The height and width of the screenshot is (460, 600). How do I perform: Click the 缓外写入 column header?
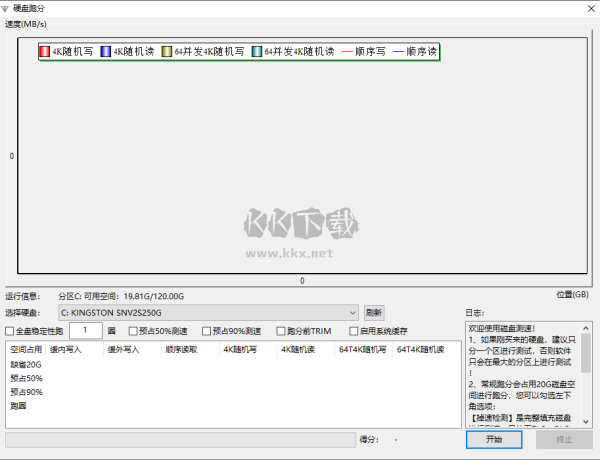point(132,349)
